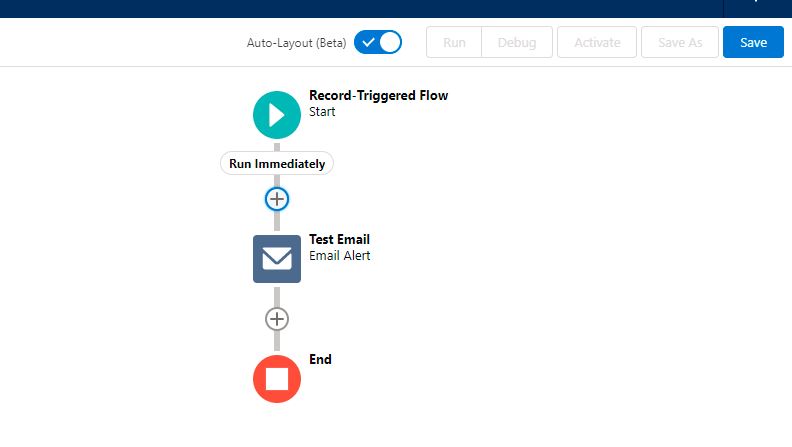Screen dimensions: 792x447
Task: Click the Record-Triggered Flow heading
Action: (378, 95)
